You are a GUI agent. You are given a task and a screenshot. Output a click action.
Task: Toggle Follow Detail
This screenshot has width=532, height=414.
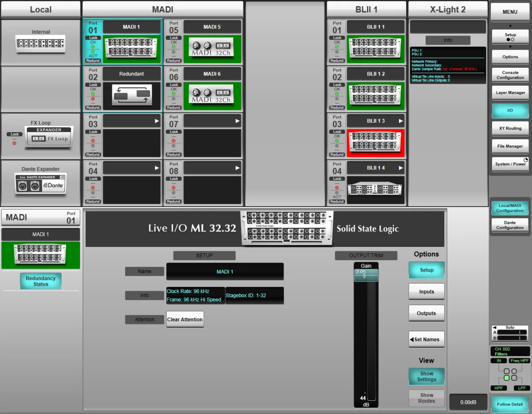click(510, 404)
